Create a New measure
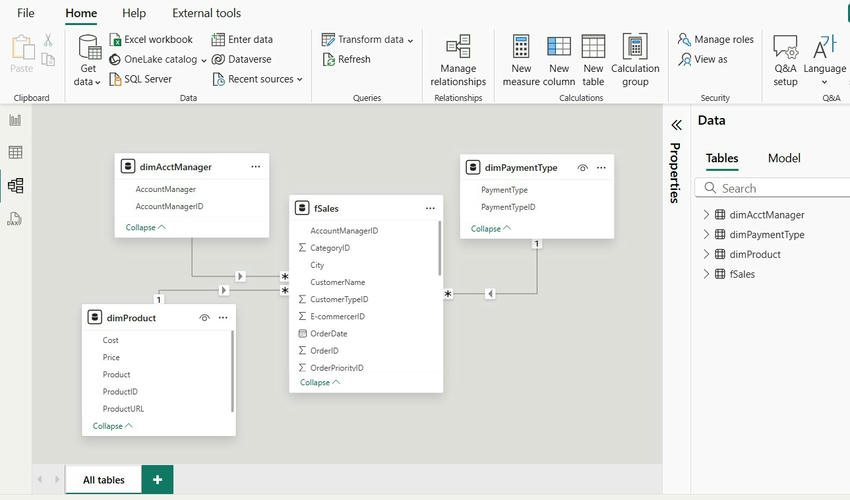 pos(521,60)
